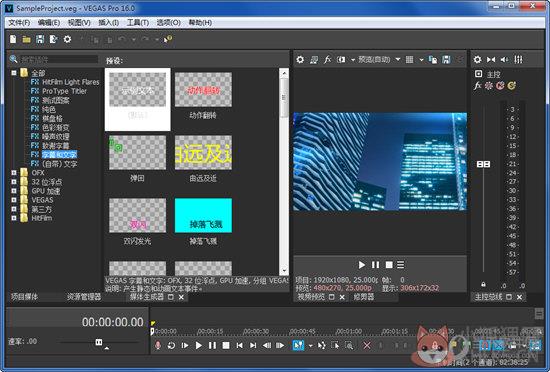Click the downmix output icon
The width and height of the screenshot is (550, 372).
[491, 60]
